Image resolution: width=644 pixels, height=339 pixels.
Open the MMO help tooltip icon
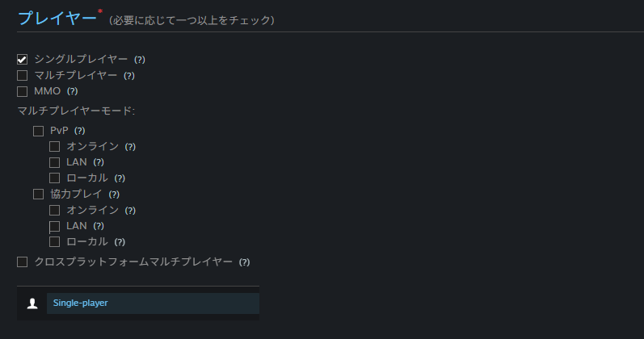tap(73, 91)
